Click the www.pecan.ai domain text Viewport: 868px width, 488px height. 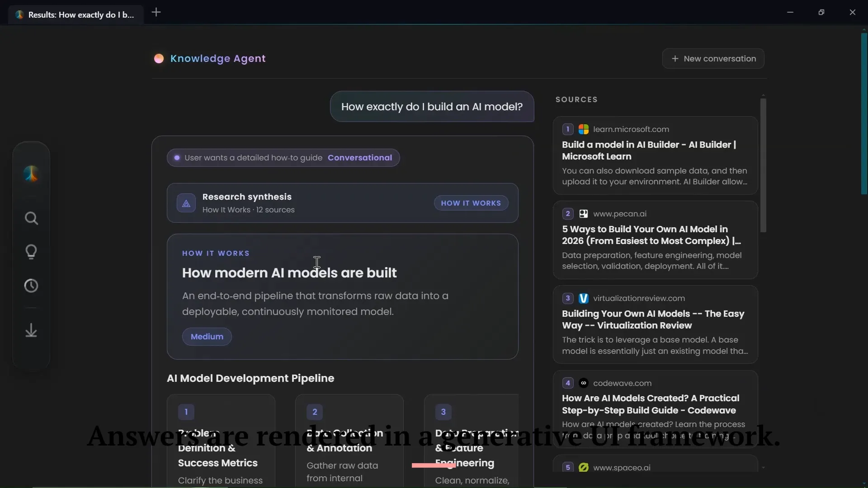click(x=620, y=214)
